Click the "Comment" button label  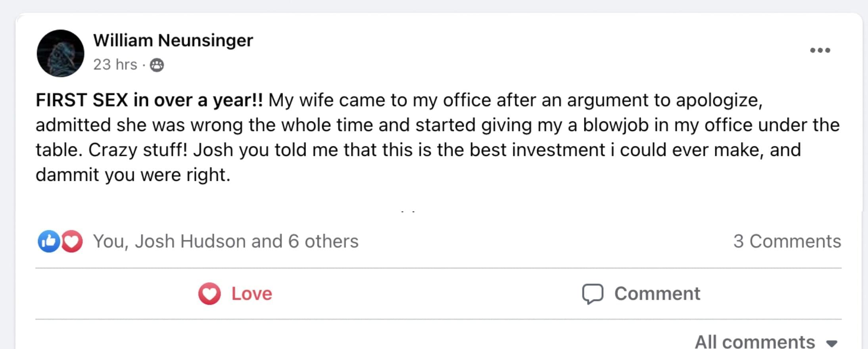(657, 294)
